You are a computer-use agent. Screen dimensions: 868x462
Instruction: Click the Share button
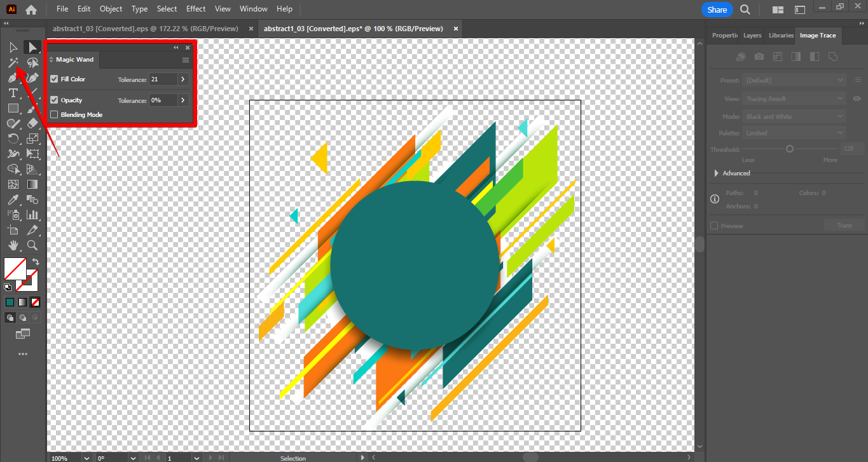717,10
